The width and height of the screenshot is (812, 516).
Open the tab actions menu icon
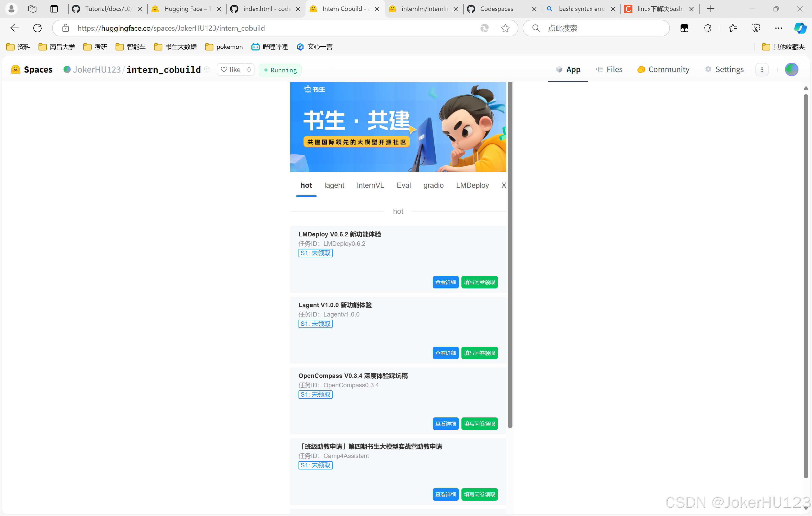[54, 9]
